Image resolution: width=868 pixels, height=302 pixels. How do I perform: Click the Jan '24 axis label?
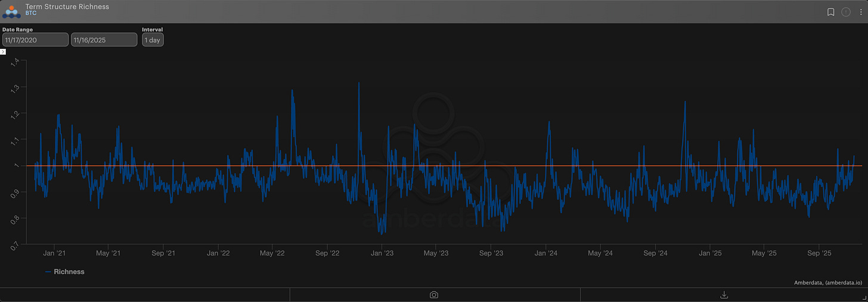545,253
